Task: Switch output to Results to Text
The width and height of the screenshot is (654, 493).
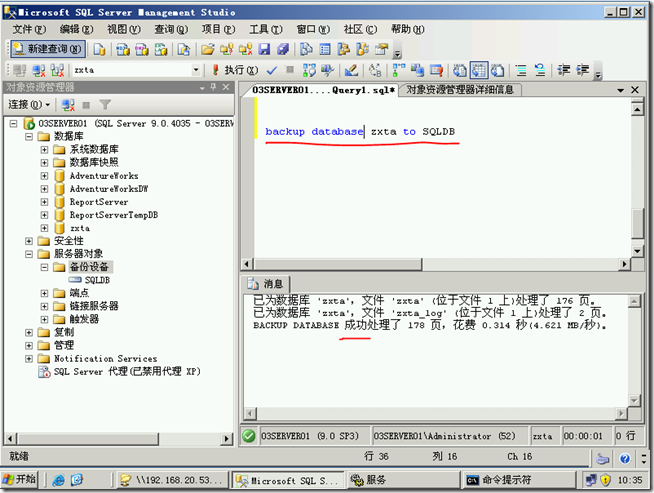Action: point(460,70)
